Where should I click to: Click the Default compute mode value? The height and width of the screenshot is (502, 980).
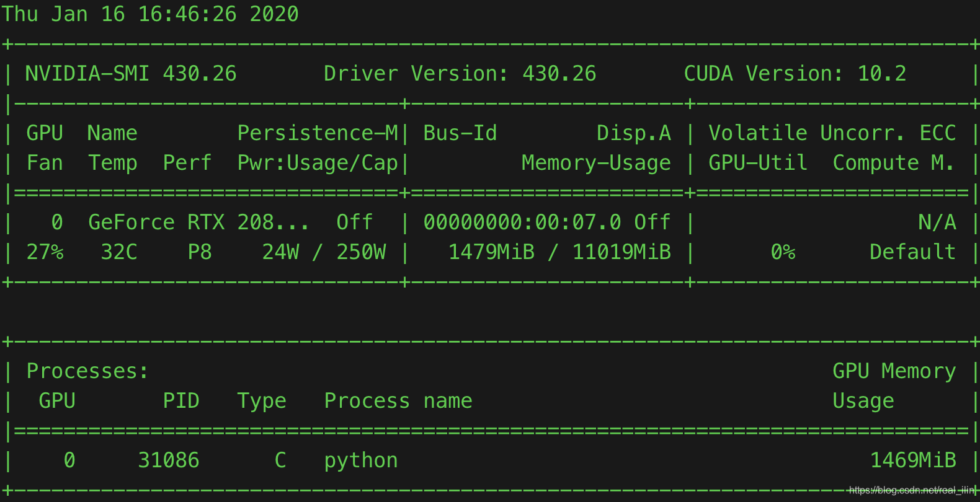912,252
